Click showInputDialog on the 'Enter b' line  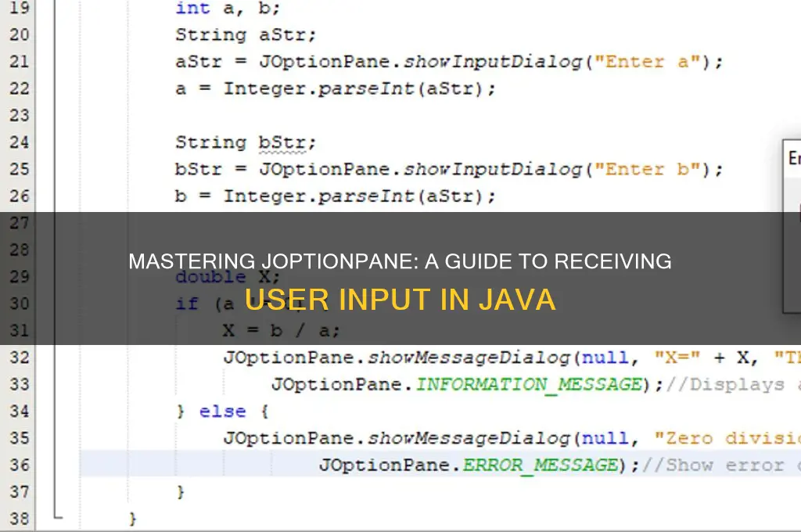[x=493, y=169]
